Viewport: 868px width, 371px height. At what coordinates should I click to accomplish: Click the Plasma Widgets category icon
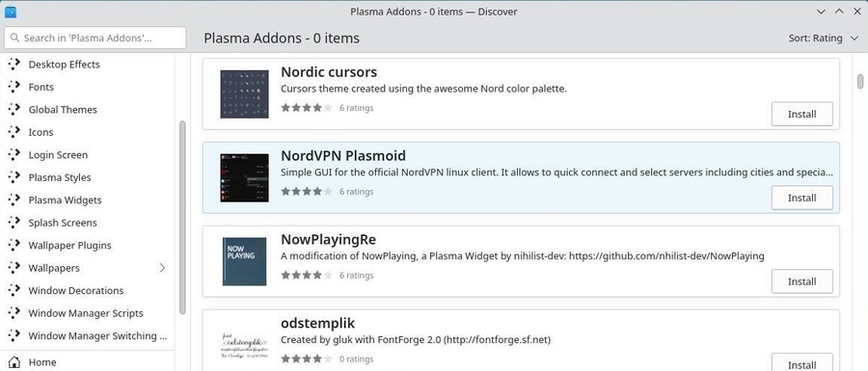point(14,200)
